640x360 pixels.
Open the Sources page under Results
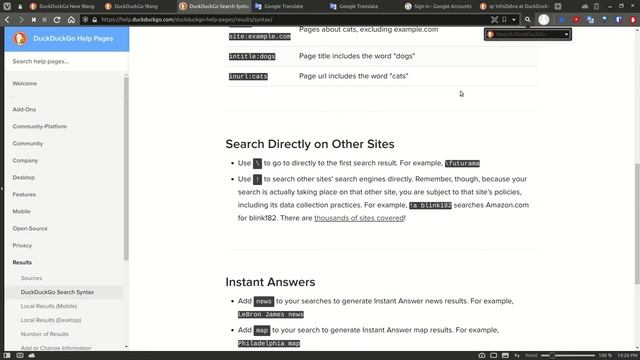point(31,278)
